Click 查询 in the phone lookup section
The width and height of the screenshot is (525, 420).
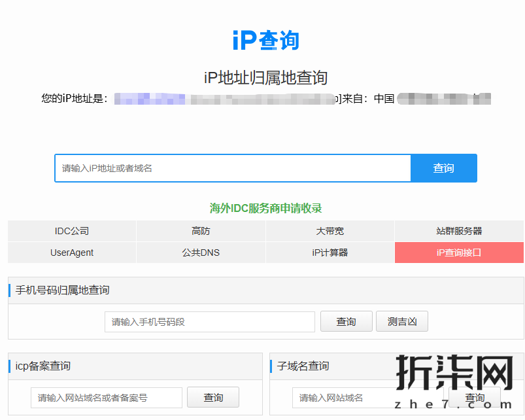(x=346, y=321)
